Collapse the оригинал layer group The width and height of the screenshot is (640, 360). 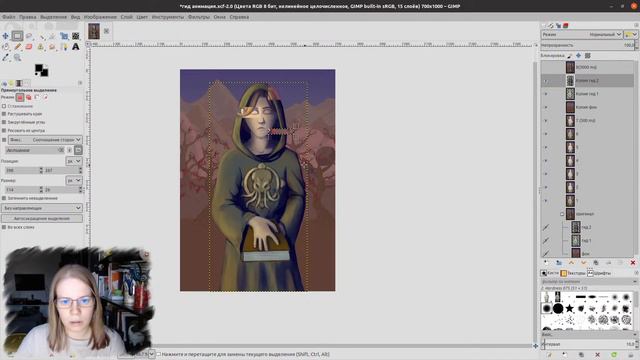562,214
